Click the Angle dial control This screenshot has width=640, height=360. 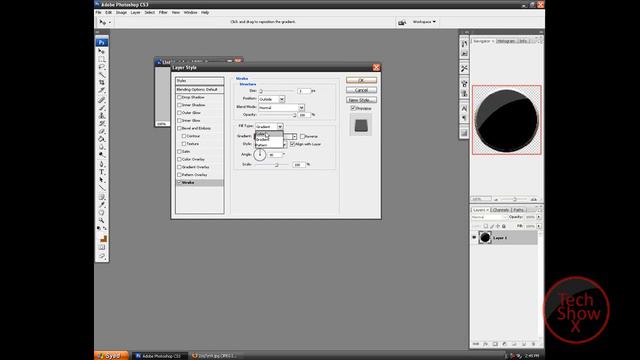point(260,154)
